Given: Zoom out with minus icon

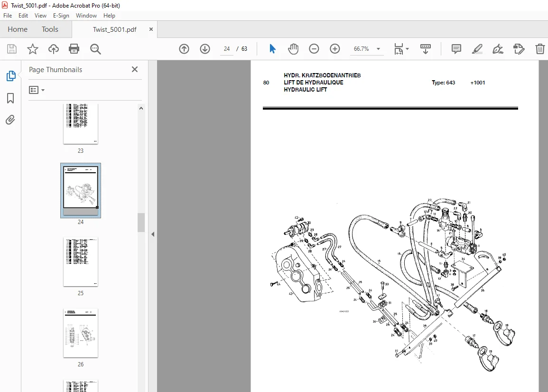Looking at the screenshot, I should [x=314, y=49].
